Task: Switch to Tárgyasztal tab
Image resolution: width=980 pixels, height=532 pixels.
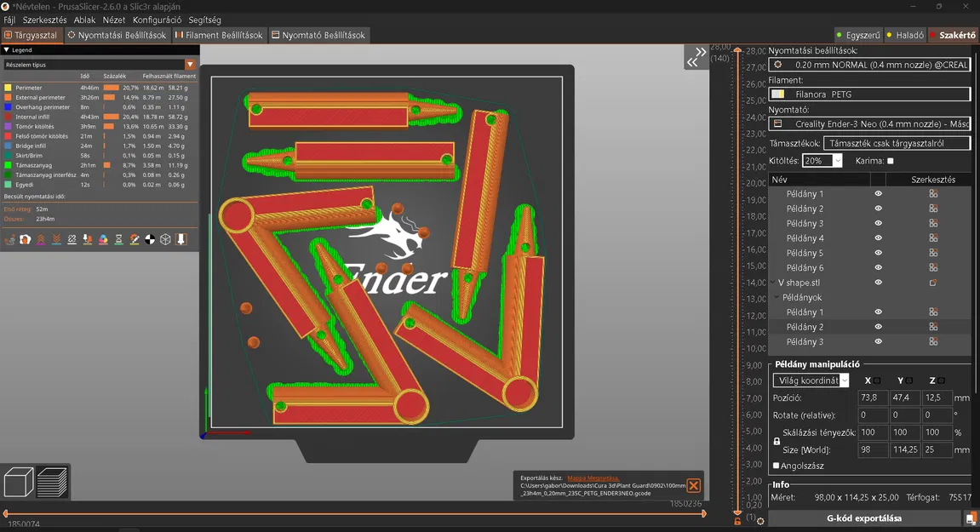Action: coord(32,35)
